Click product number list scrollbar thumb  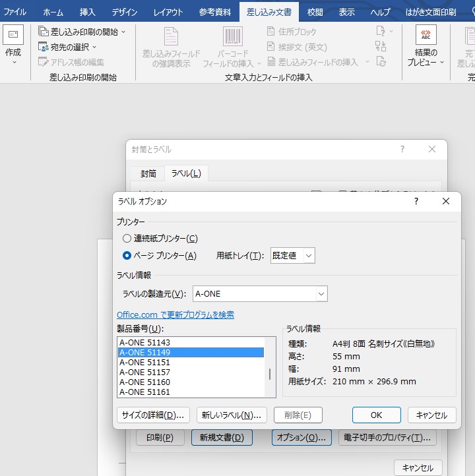coord(270,374)
